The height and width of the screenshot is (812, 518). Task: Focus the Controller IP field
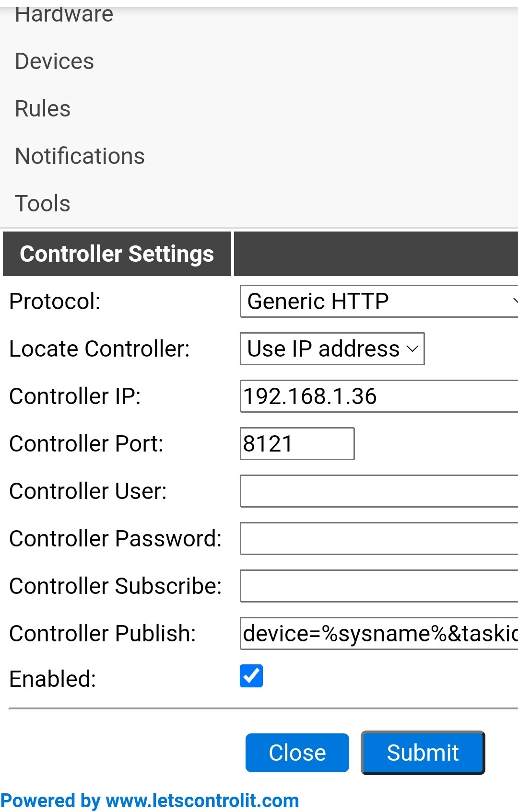[x=379, y=396]
